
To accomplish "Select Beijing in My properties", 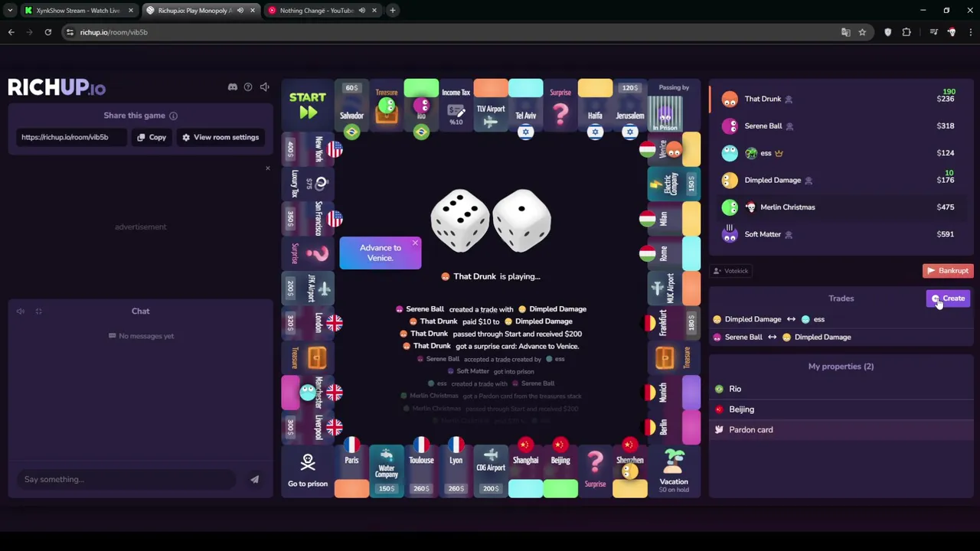I will pos(841,409).
